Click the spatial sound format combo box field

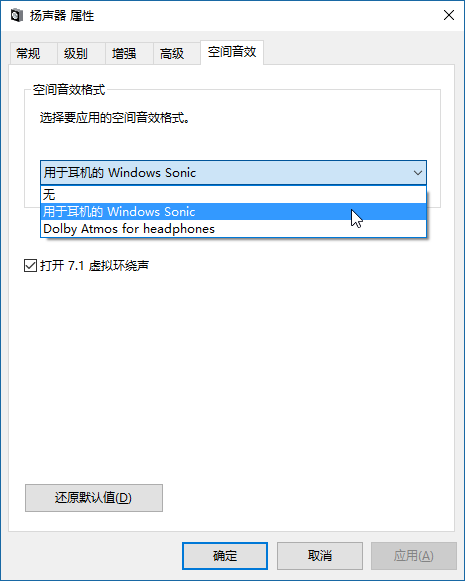click(x=233, y=173)
